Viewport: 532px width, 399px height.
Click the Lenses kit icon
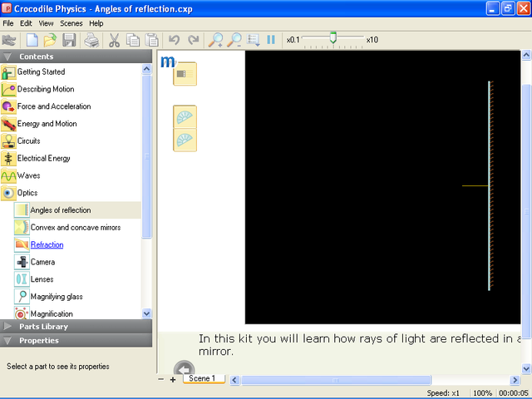coord(22,279)
